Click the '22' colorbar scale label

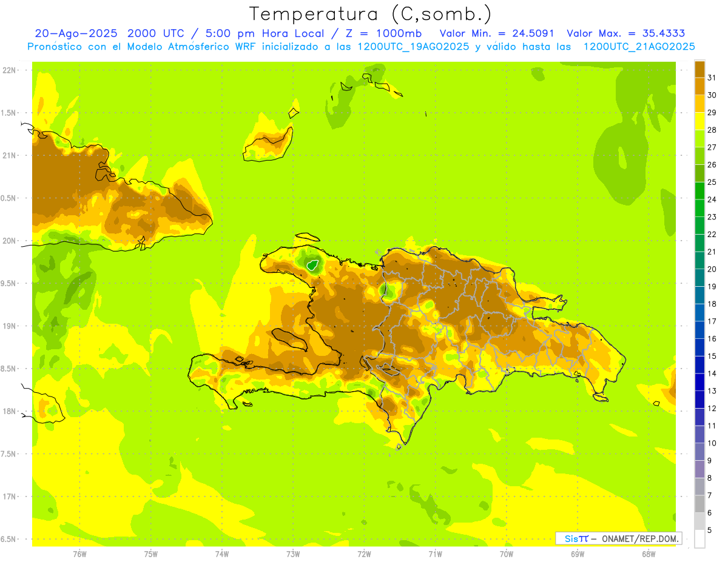tap(712, 234)
